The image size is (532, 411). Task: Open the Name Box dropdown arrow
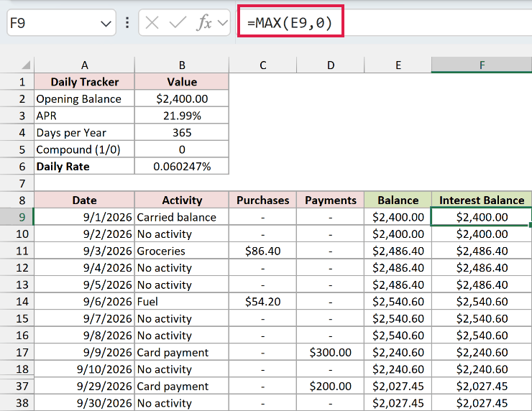(106, 24)
